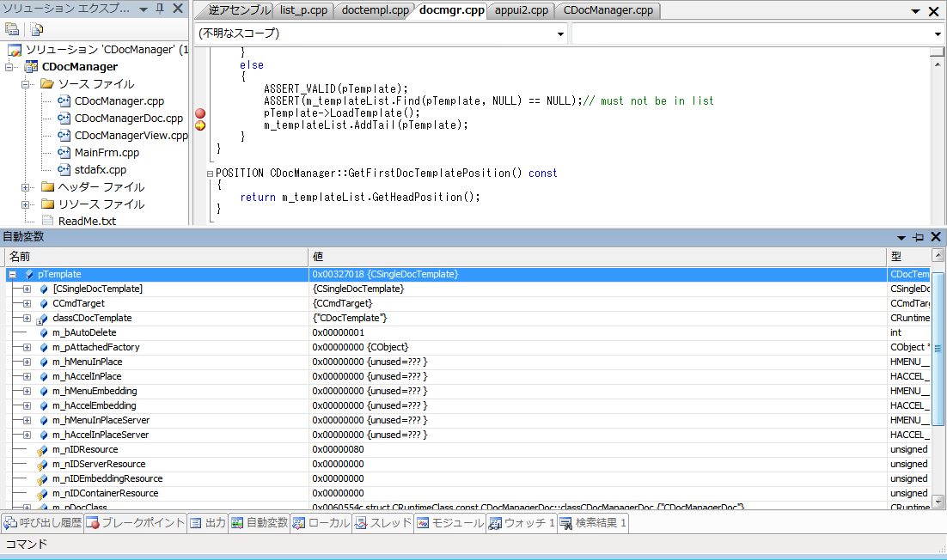Open Autos panel window position menu arrow
Screen dimensions: 947x560
[901, 238]
